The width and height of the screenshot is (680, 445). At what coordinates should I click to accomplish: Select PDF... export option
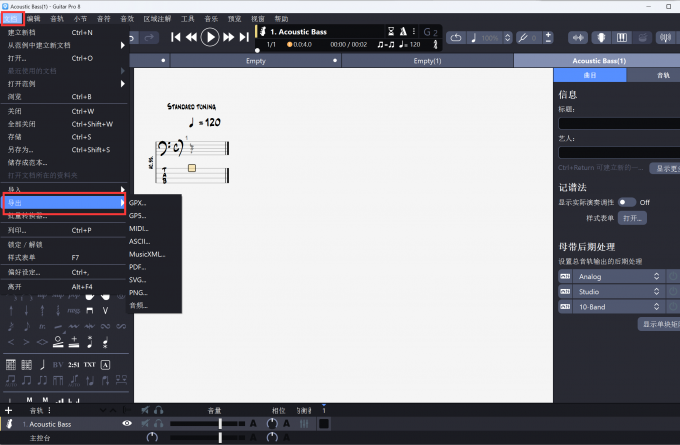pyautogui.click(x=138, y=266)
